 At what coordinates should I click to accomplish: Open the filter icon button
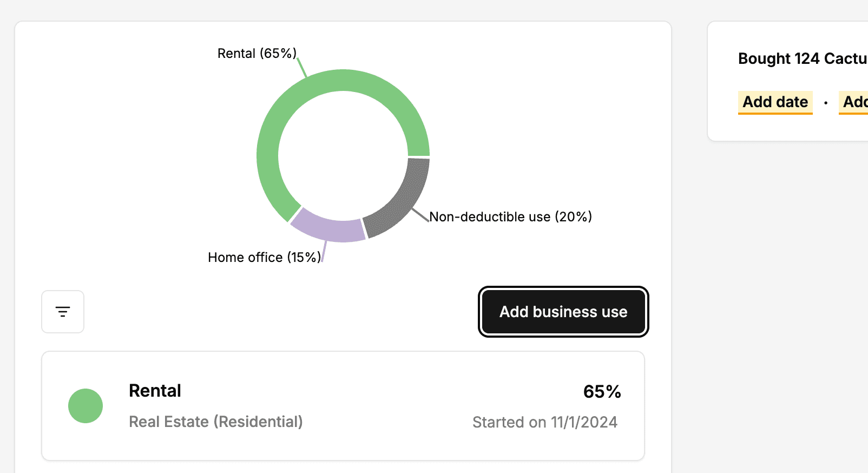(63, 312)
